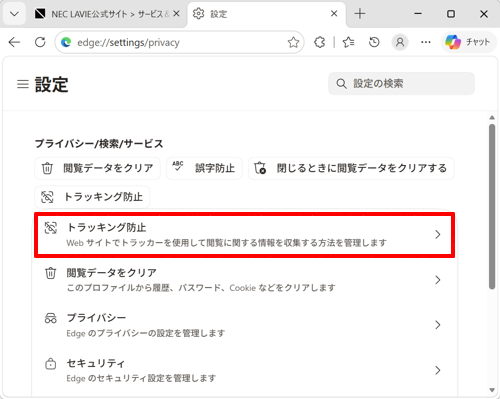Maximize the browser window
500x399 pixels.
pyautogui.click(x=451, y=14)
